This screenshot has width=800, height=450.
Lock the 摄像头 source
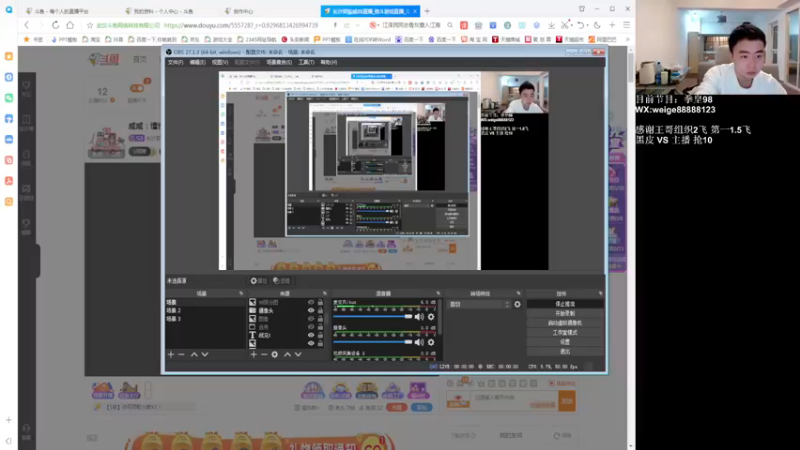pyautogui.click(x=320, y=310)
